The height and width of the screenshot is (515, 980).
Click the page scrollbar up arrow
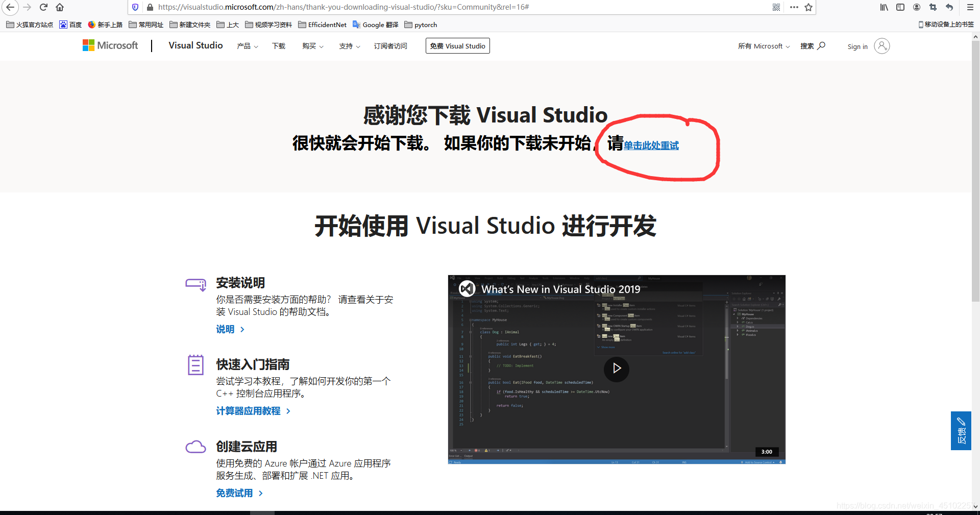(x=975, y=37)
